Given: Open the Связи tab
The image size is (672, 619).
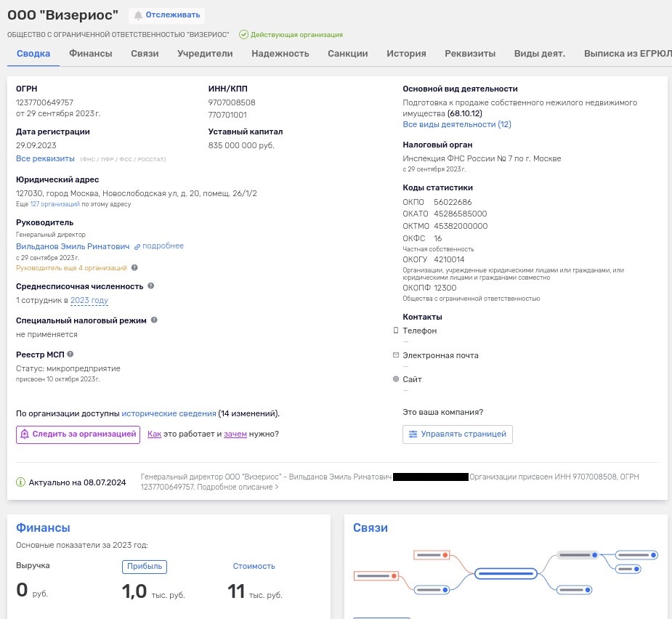Looking at the screenshot, I should [145, 54].
